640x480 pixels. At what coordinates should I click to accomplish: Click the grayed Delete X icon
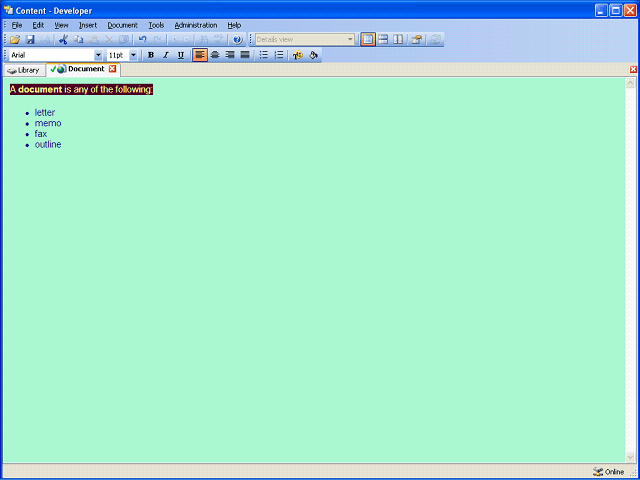(109, 40)
